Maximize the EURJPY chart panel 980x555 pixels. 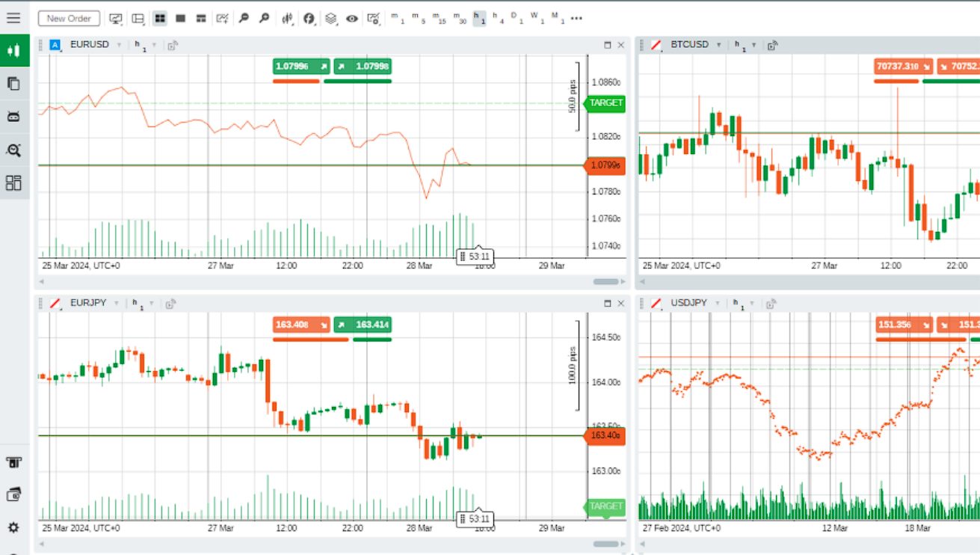tap(607, 304)
